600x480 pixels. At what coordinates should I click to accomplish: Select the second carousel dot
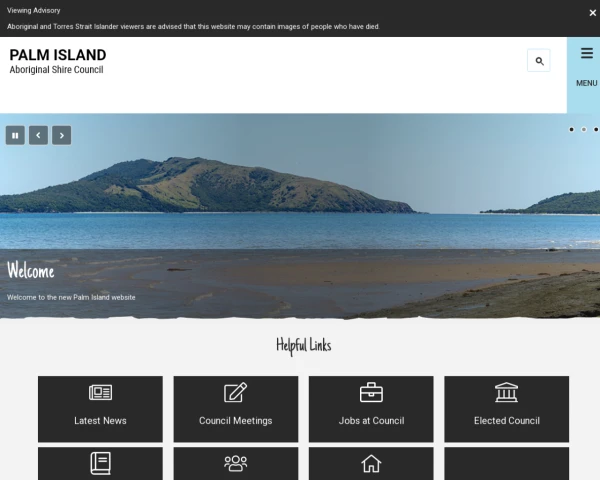tap(584, 129)
